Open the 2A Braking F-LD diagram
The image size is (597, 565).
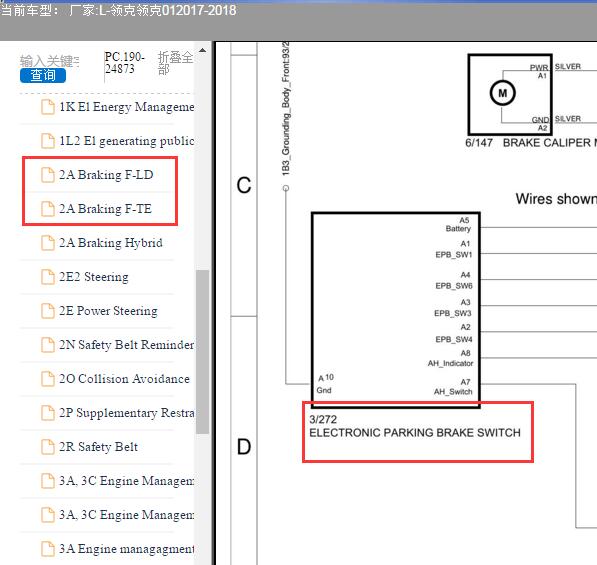point(106,175)
